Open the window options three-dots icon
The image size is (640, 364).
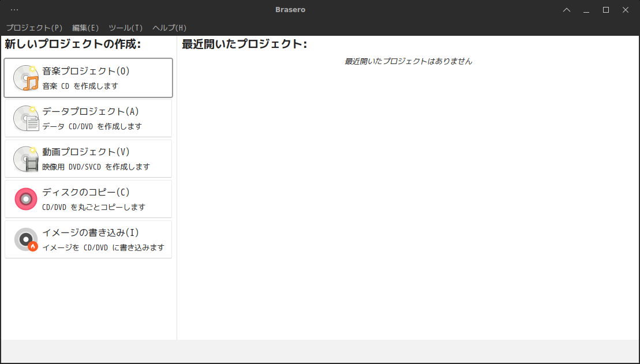pyautogui.click(x=14, y=10)
